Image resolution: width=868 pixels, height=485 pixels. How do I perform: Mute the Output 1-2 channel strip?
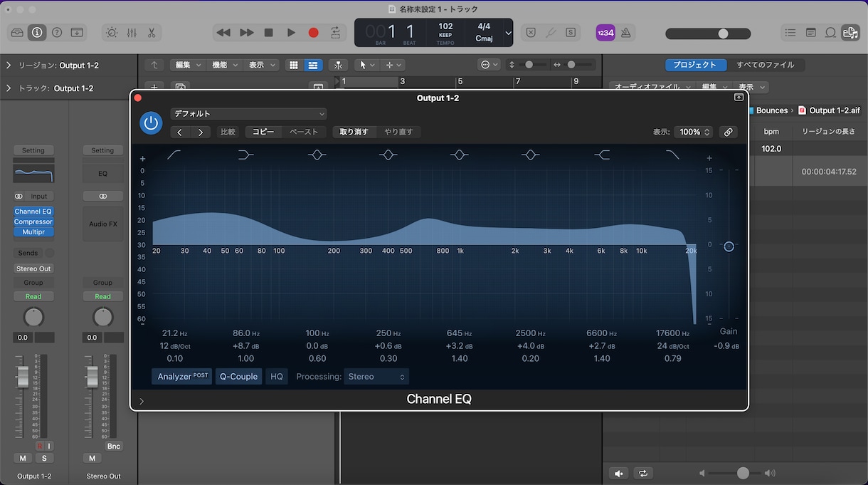coord(23,458)
